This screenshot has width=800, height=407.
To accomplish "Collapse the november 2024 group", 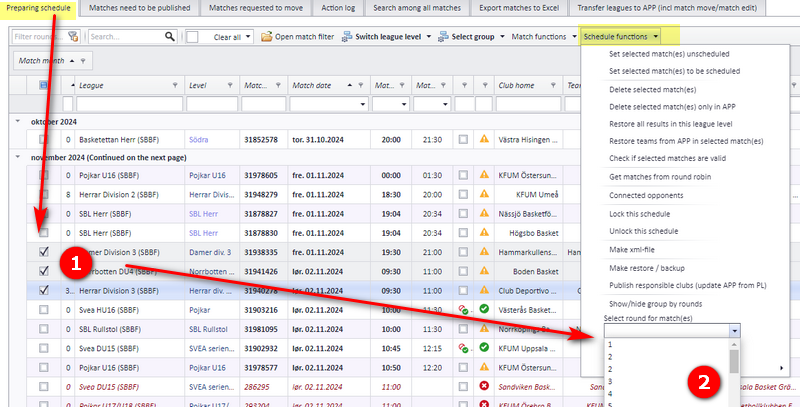I will pos(18,158).
